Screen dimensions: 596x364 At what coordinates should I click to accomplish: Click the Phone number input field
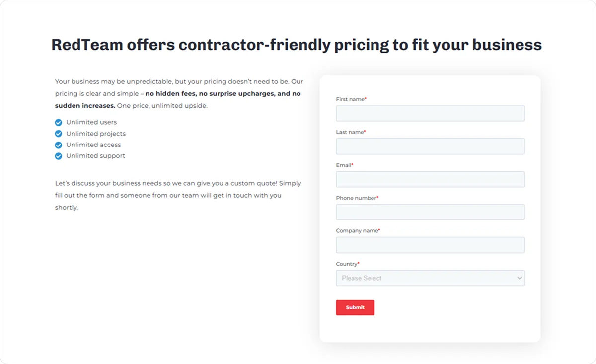coord(430,212)
